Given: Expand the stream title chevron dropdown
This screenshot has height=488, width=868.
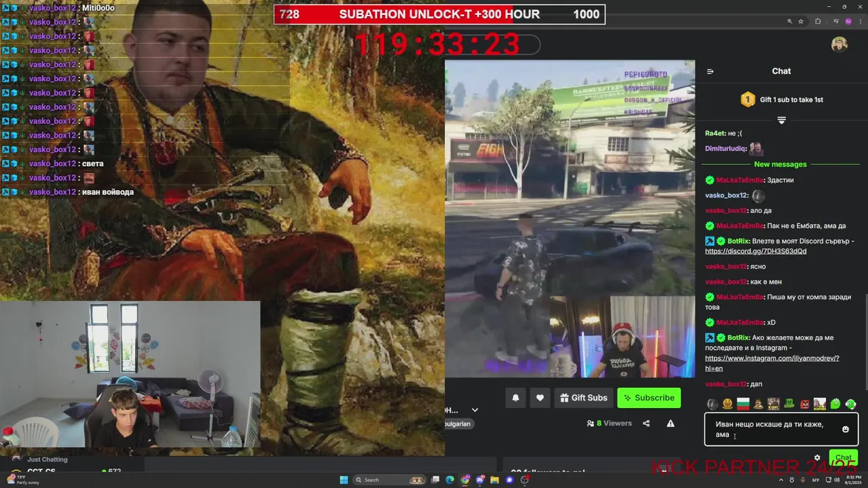Looking at the screenshot, I should (475, 410).
